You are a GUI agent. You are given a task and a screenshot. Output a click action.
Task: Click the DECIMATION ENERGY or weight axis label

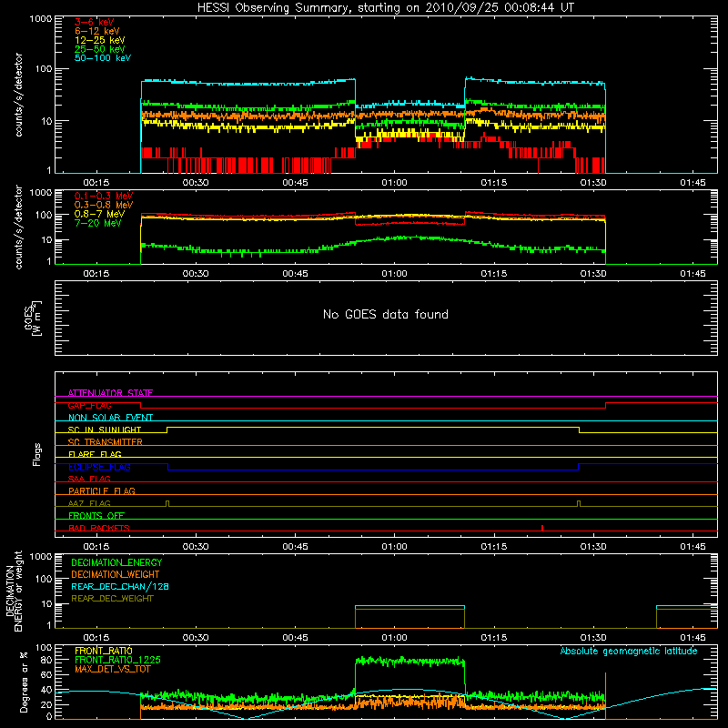coord(14,591)
